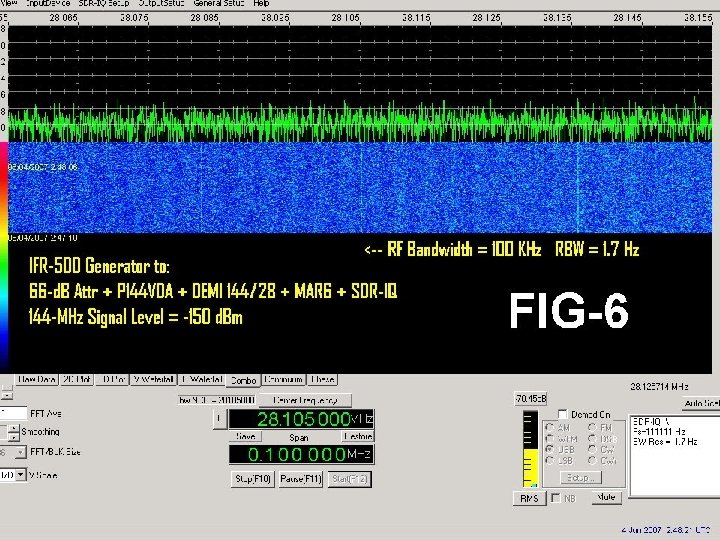720x540 pixels.
Task: Toggle the NB noise blanker checkbox
Action: [x=556, y=498]
